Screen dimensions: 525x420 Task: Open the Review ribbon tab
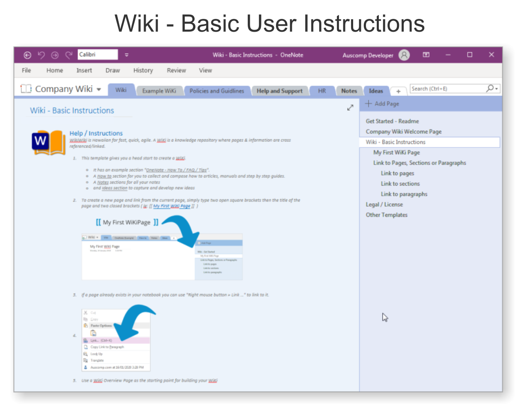176,70
